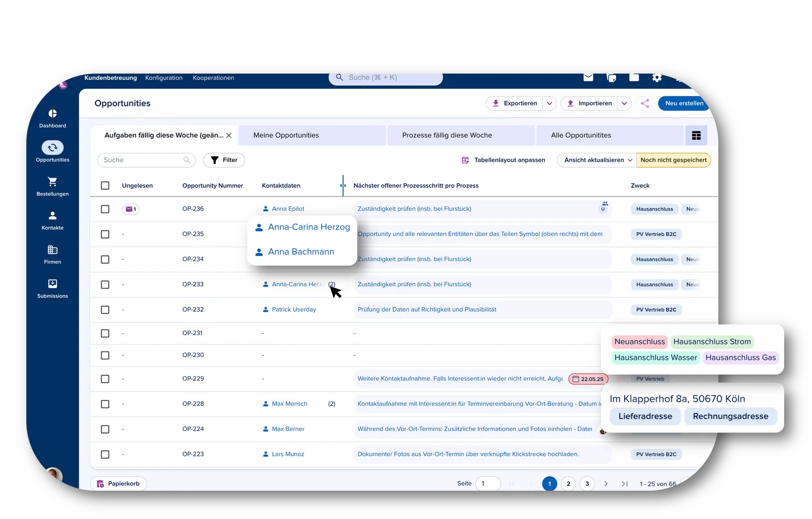Select the checkbox for row OP-231

105,334
